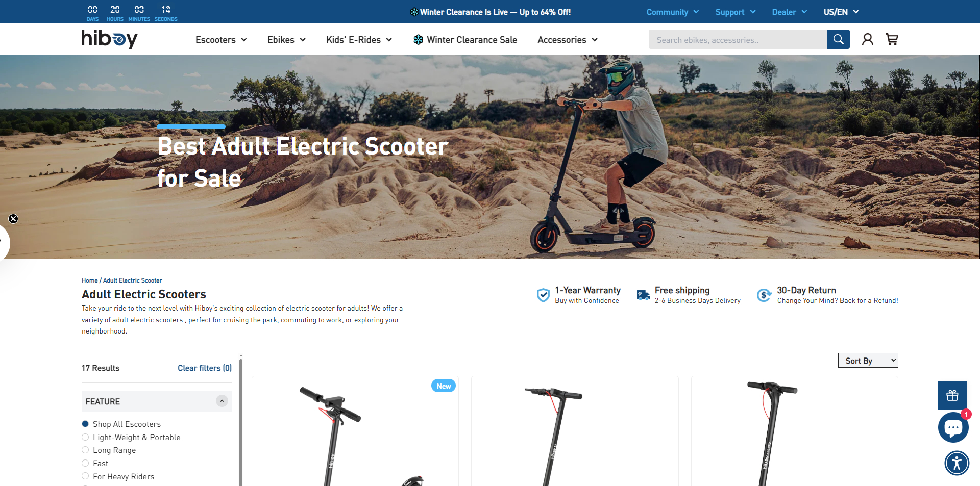
Task: Click the filter panel scrollbar
Action: tap(241, 420)
